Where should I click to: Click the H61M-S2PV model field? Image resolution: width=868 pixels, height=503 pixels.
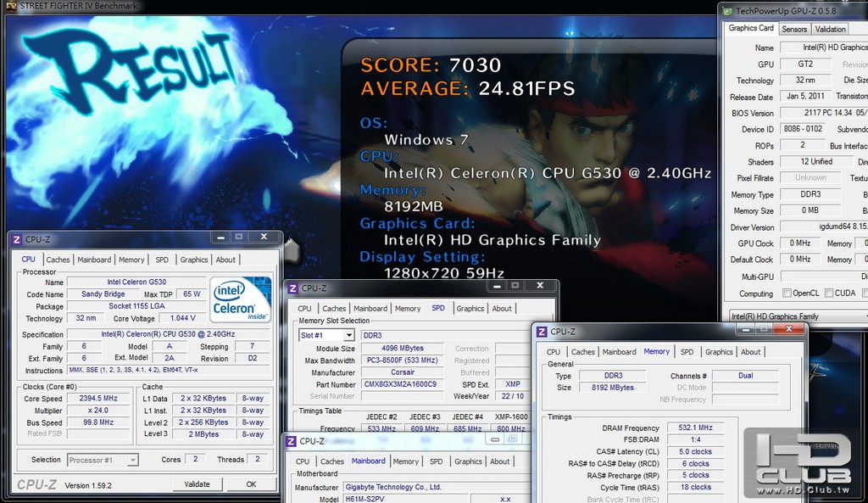pos(406,499)
